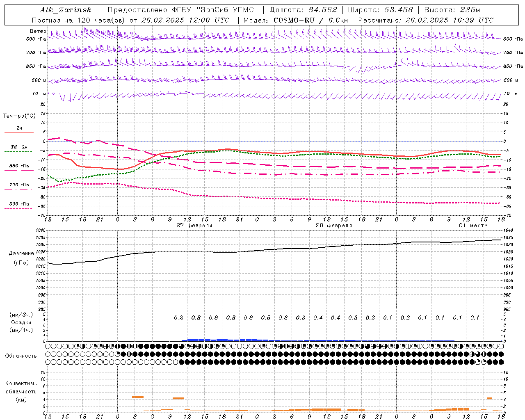Click the Облачность cloudiness panel label
Image resolution: width=525 pixels, height=420 pixels.
point(21,356)
